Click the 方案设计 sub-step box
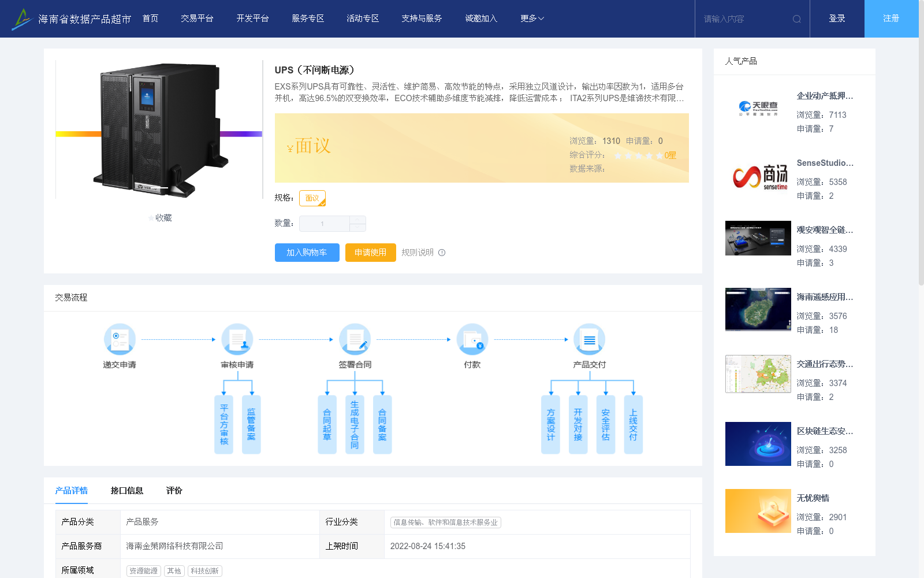 point(550,425)
